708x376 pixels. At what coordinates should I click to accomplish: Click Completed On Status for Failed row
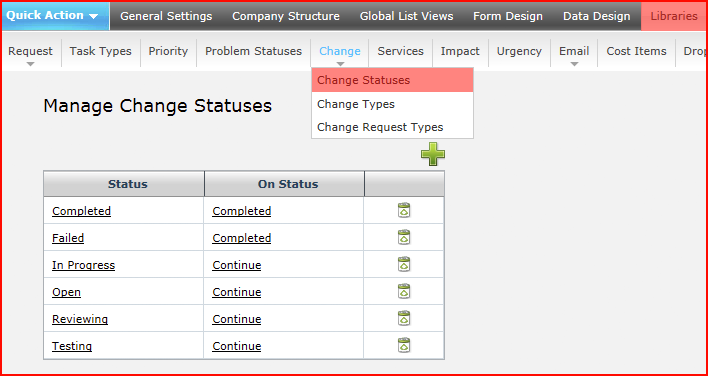(x=242, y=238)
